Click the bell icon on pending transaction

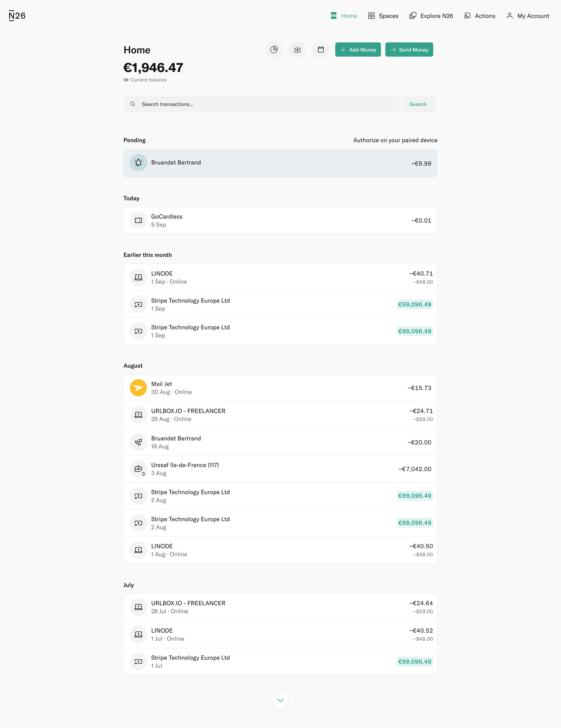pos(138,162)
